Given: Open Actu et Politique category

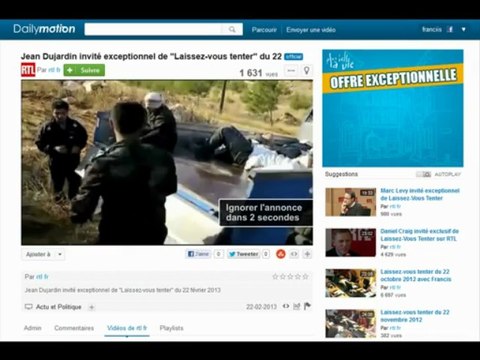Looking at the screenshot, I should [59, 307].
